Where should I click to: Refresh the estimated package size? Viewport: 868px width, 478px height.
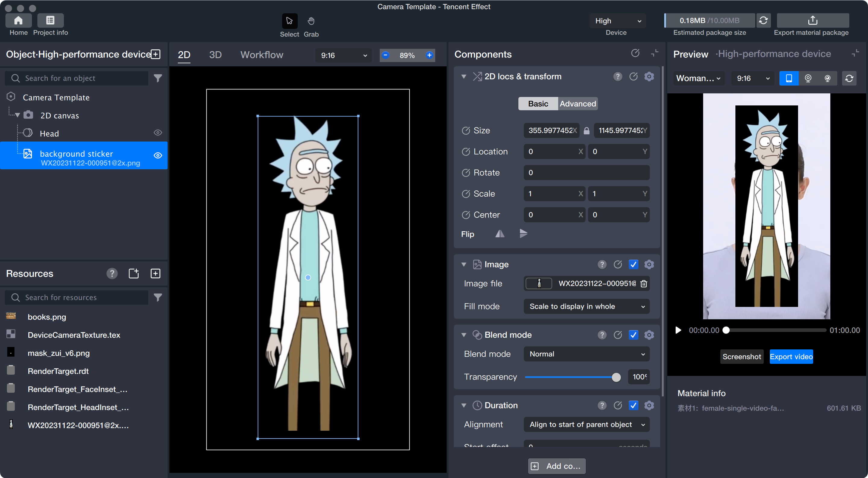click(763, 20)
